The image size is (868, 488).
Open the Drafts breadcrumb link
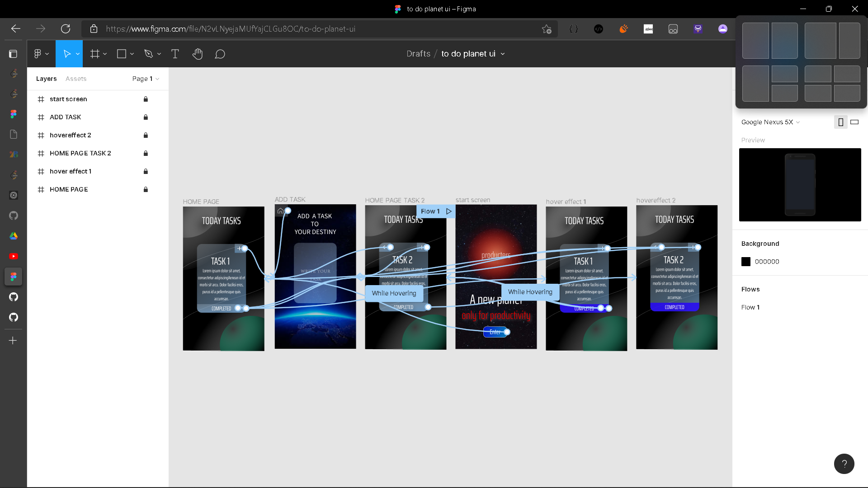click(418, 53)
